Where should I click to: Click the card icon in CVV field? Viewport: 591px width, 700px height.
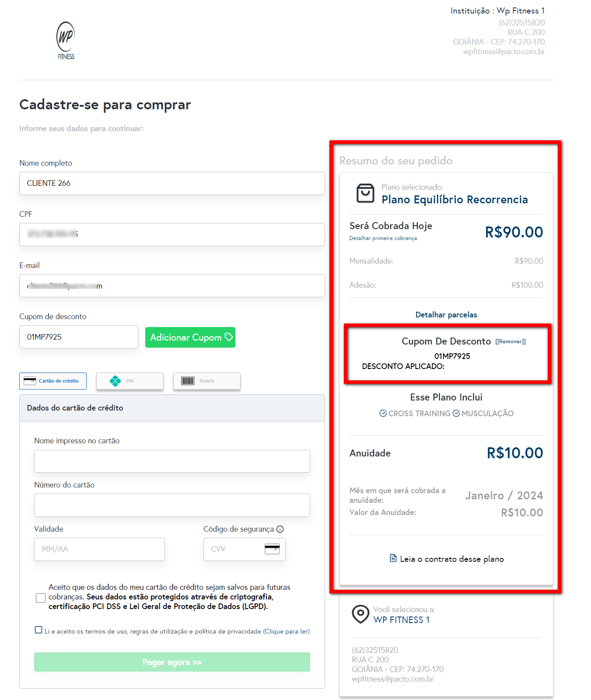click(272, 549)
